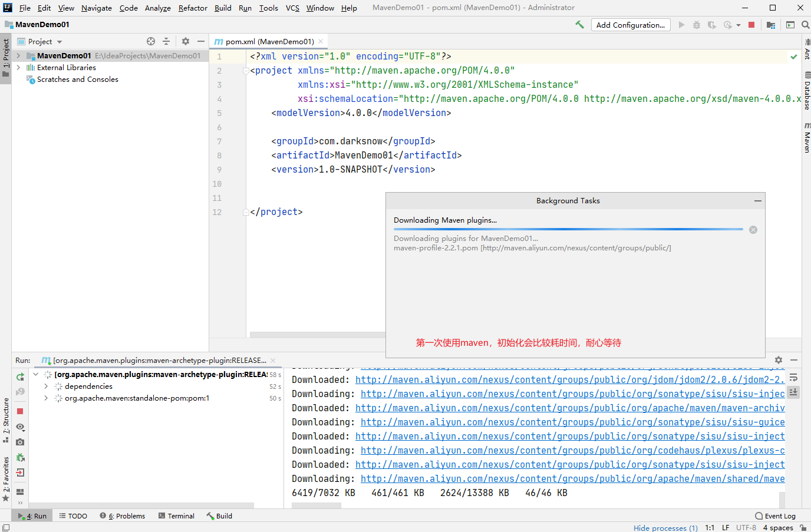
Task: Toggle scroll to end in console
Action: coord(793,392)
